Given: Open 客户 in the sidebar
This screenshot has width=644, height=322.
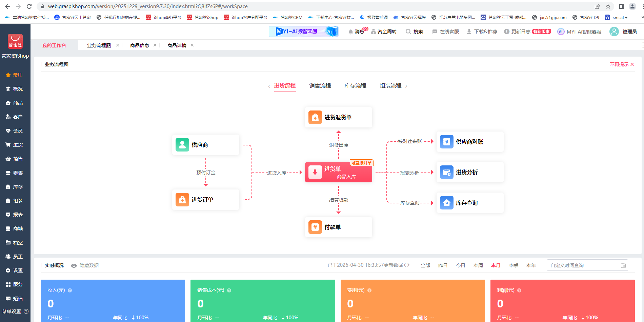Looking at the screenshot, I should coord(15,117).
